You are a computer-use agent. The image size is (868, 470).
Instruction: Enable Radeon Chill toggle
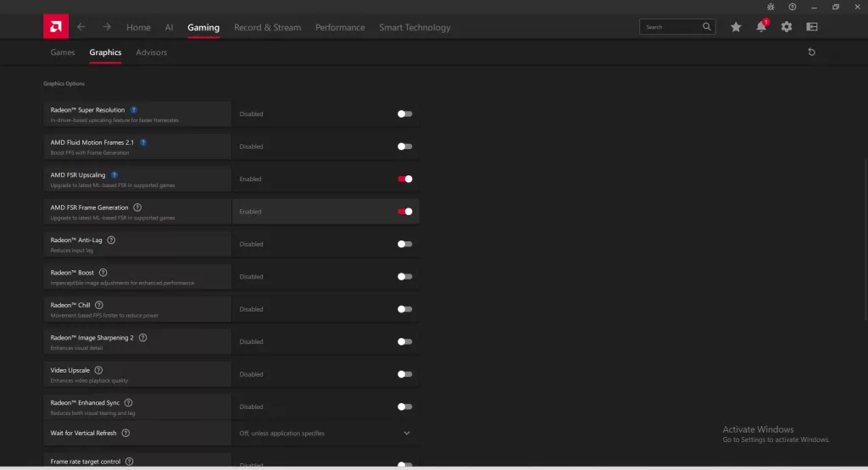click(404, 309)
